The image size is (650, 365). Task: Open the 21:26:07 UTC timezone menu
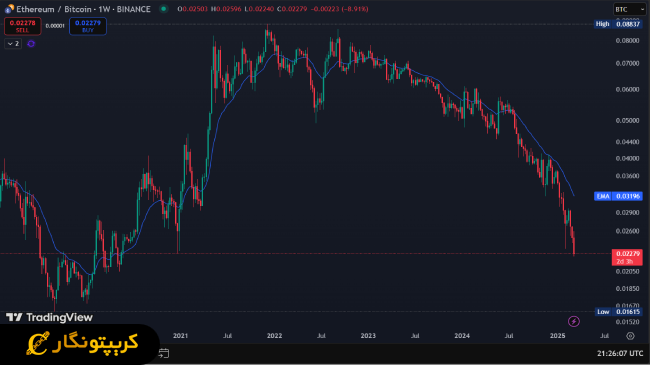[620, 353]
